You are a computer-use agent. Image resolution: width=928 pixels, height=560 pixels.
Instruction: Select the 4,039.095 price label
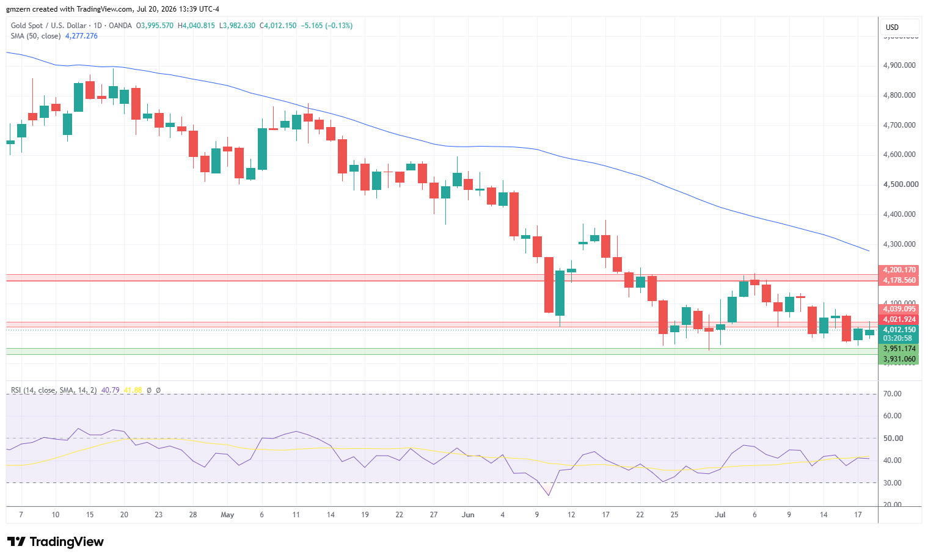coord(898,309)
